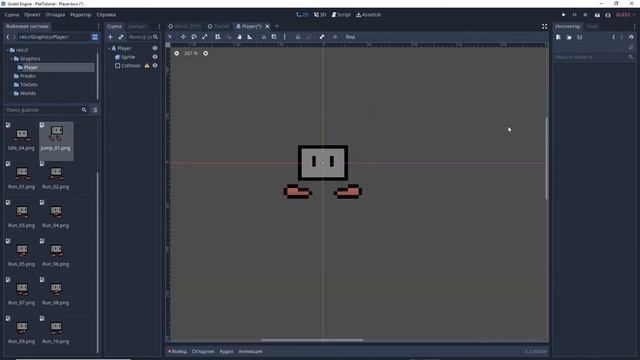This screenshot has width=640, height=360.
Task: Add a new scene tab with plus
Action: click(x=277, y=26)
